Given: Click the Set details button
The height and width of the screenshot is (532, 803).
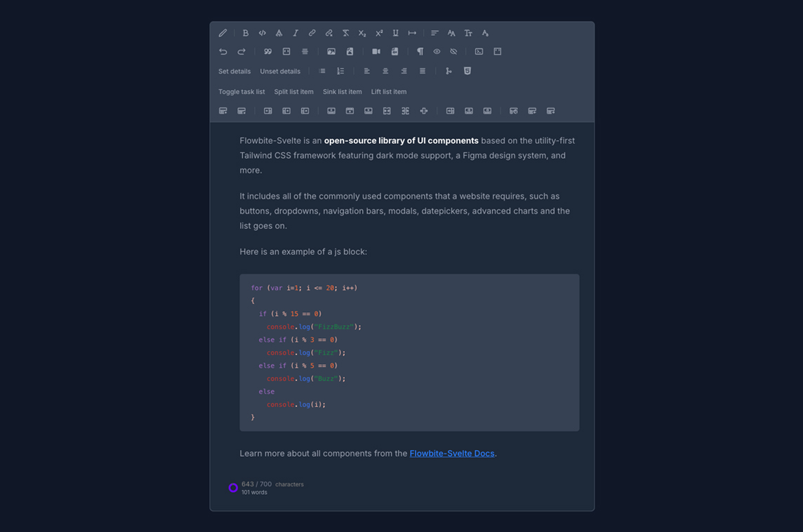Looking at the screenshot, I should (234, 72).
